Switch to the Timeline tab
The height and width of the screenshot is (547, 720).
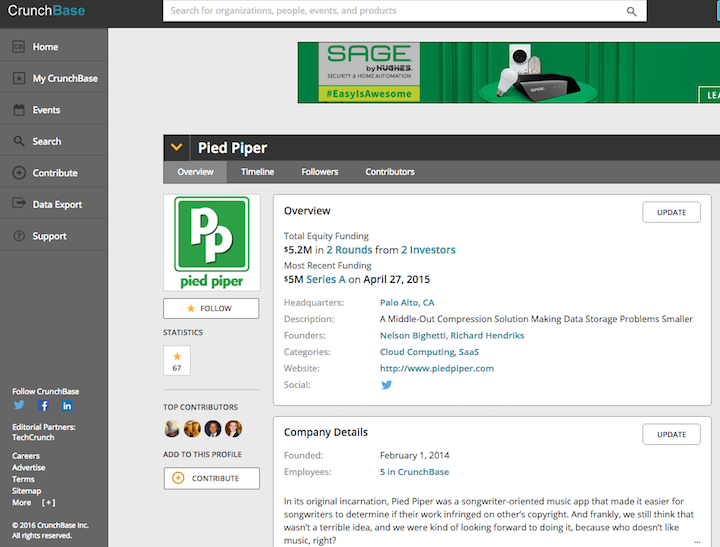click(x=258, y=172)
